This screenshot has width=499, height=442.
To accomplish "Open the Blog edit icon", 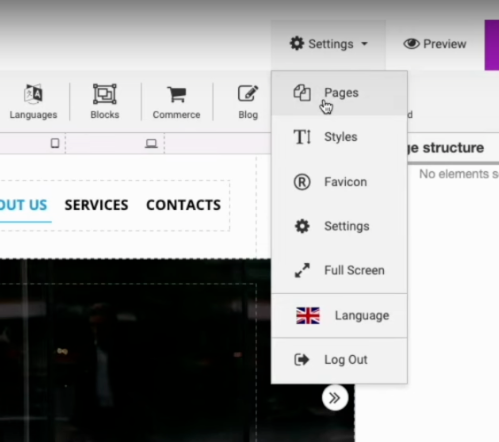I will [x=248, y=93].
